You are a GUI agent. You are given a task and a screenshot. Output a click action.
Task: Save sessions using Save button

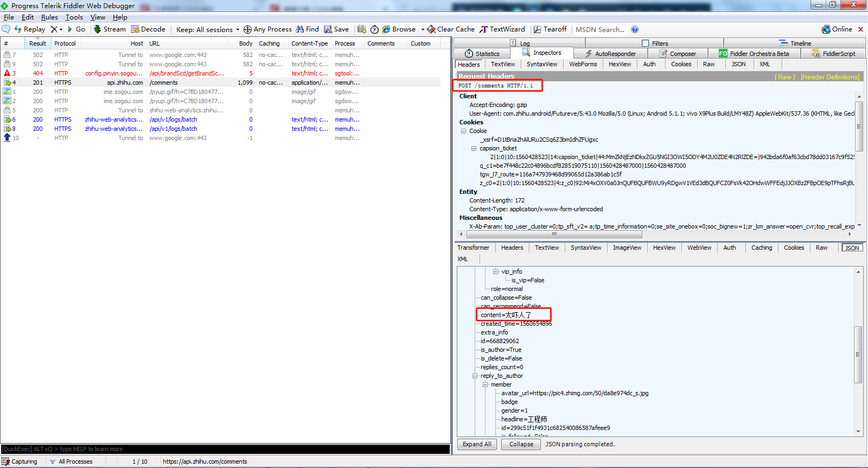pos(336,29)
